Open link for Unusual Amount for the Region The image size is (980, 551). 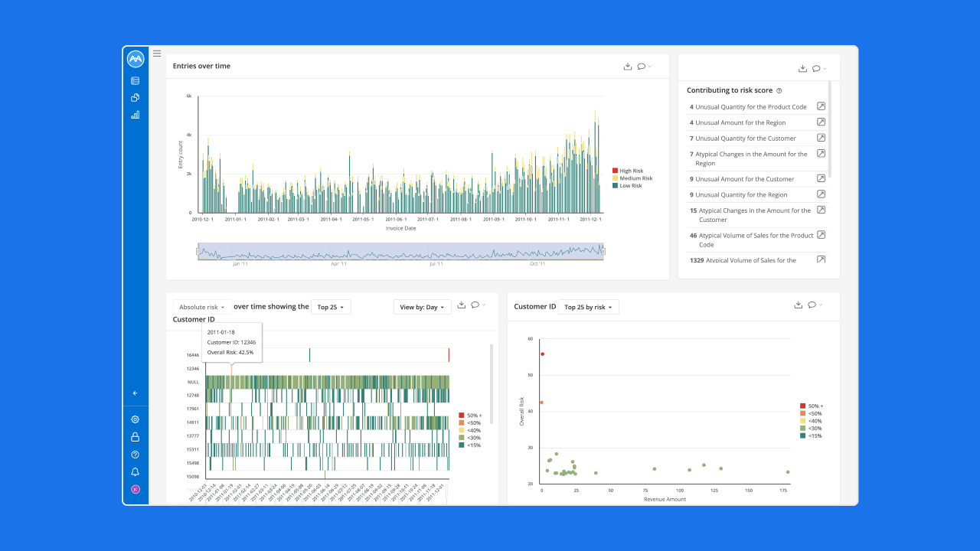pos(821,122)
